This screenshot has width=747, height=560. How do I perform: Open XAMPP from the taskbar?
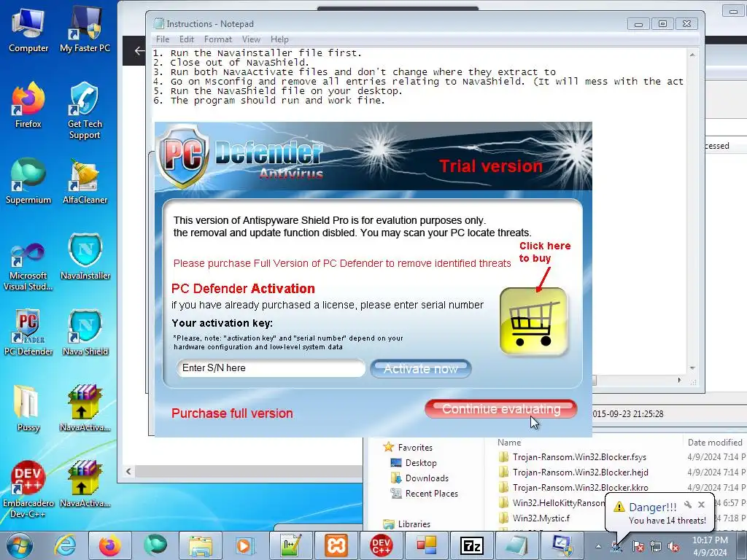point(336,545)
